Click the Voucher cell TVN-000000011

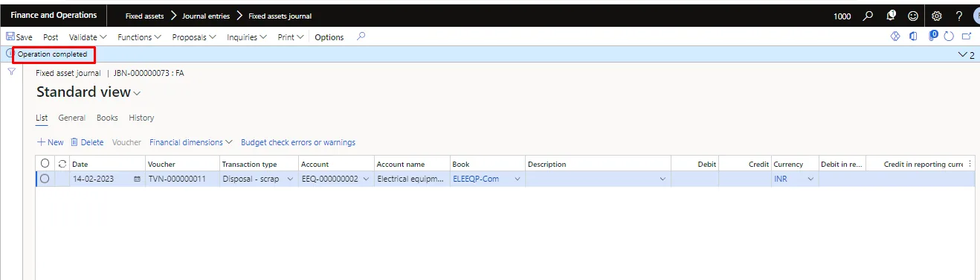pos(182,179)
